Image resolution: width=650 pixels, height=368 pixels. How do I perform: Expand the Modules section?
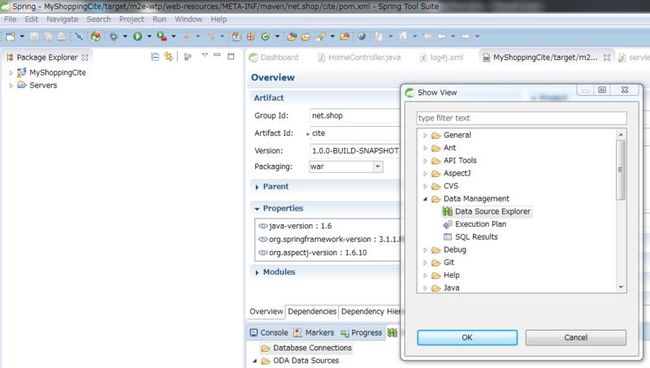pos(257,273)
